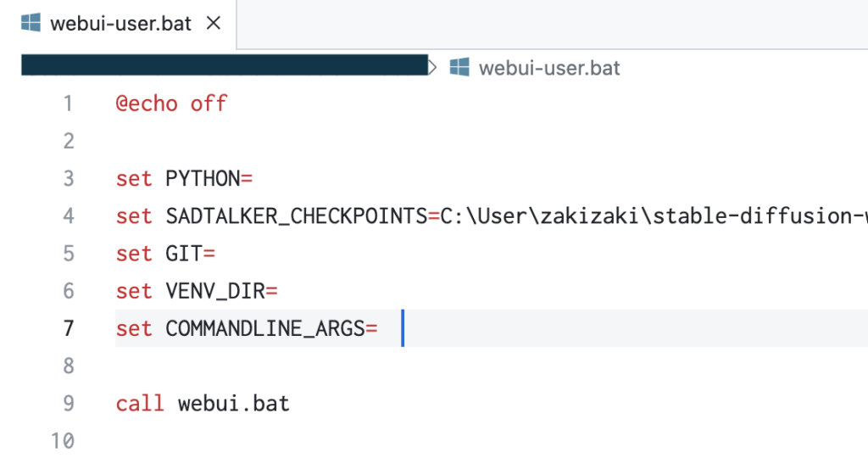Viewport: 868px width, 464px height.
Task: Click the COMMANDLINE_ARGS variable name
Action: tap(264, 328)
